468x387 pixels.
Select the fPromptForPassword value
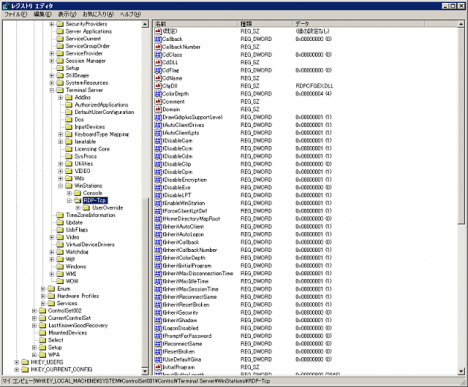(187, 336)
